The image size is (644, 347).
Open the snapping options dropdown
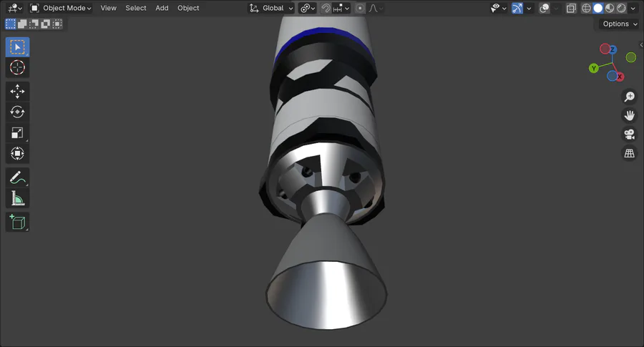coord(341,8)
